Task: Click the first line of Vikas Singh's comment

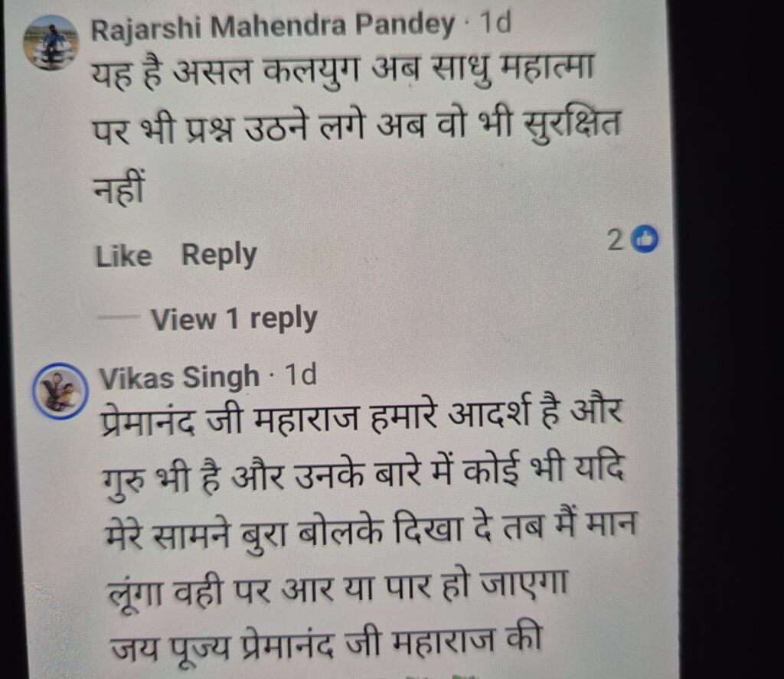Action: (x=361, y=416)
